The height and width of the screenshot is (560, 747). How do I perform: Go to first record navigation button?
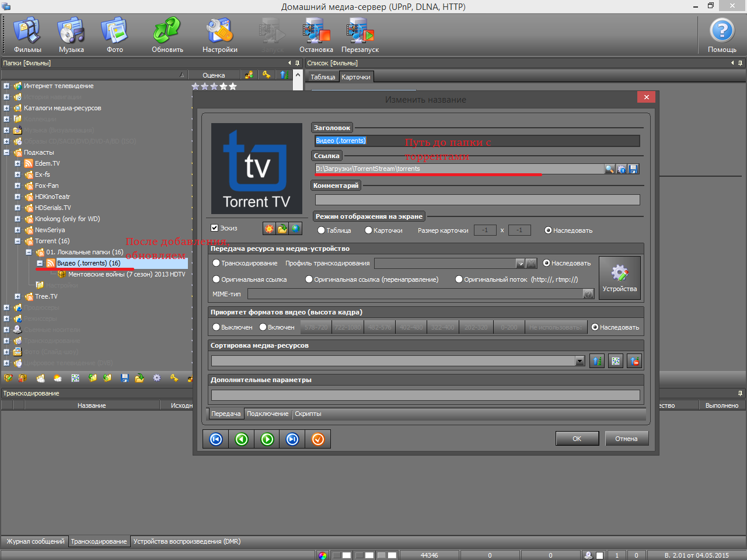click(216, 439)
